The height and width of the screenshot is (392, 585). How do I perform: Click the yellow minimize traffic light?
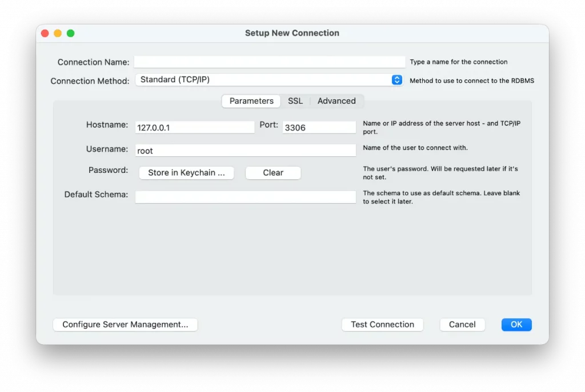click(x=58, y=33)
